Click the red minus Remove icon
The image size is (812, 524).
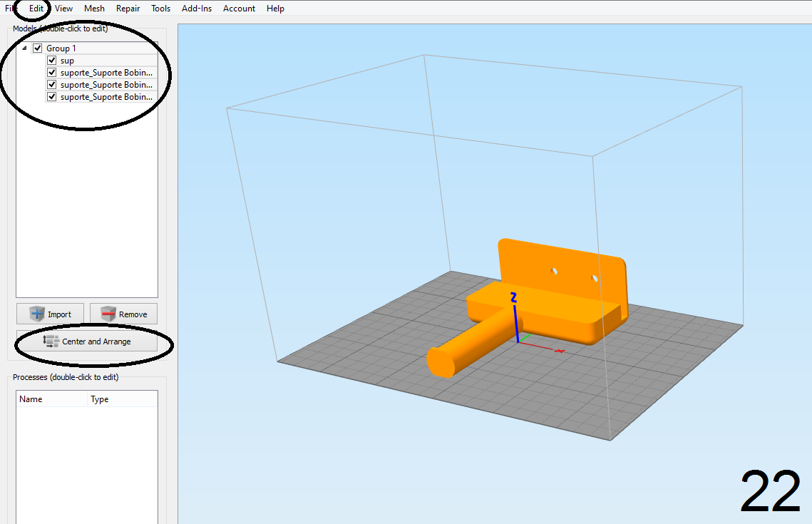pyautogui.click(x=108, y=314)
